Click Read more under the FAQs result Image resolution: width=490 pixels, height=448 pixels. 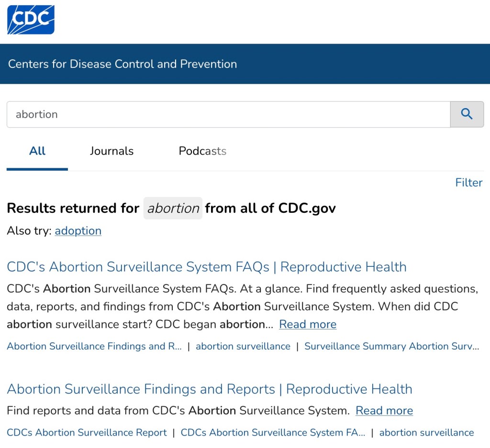tap(308, 324)
